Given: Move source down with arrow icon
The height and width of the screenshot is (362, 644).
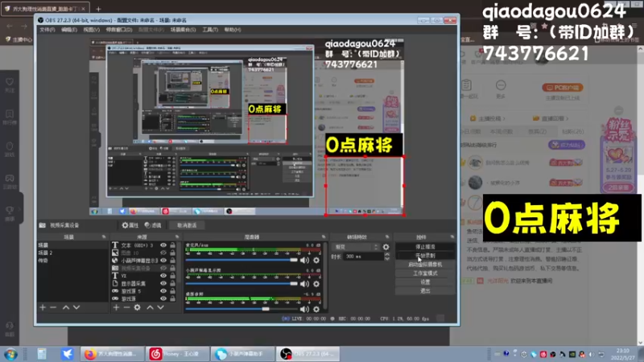Looking at the screenshot, I should click(x=160, y=307).
